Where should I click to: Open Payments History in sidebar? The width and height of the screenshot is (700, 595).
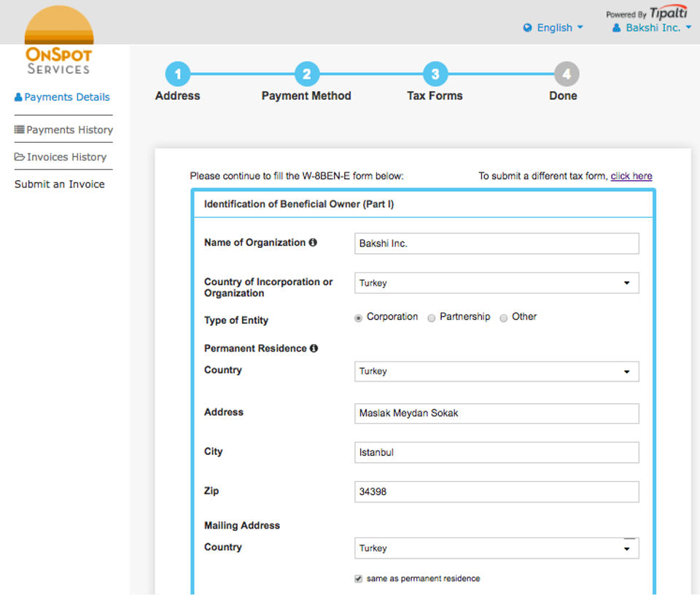click(x=63, y=130)
